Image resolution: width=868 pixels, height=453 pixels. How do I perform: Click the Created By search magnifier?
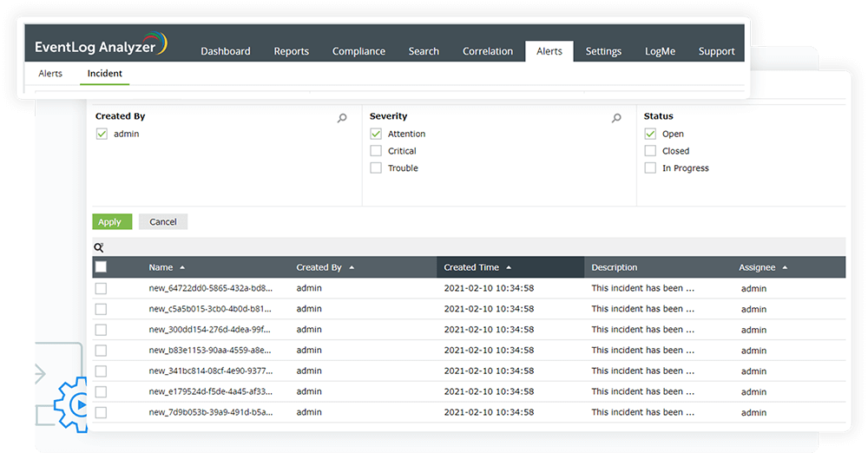pyautogui.click(x=342, y=118)
